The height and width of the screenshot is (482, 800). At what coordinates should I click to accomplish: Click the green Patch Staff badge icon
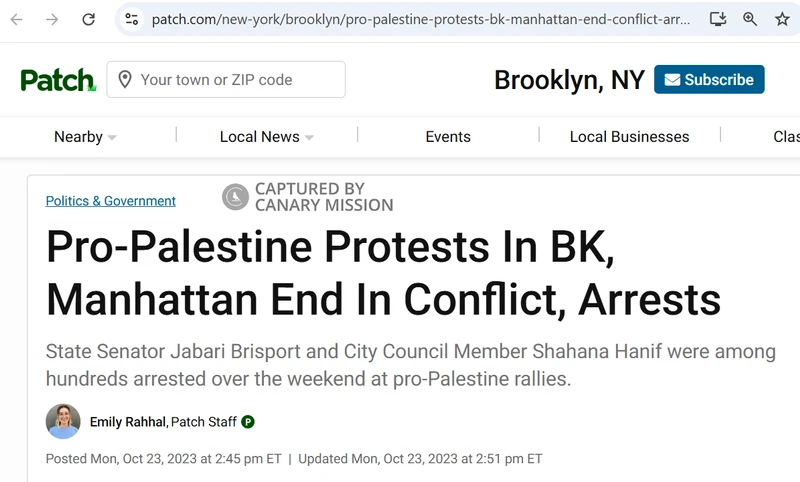[248, 422]
